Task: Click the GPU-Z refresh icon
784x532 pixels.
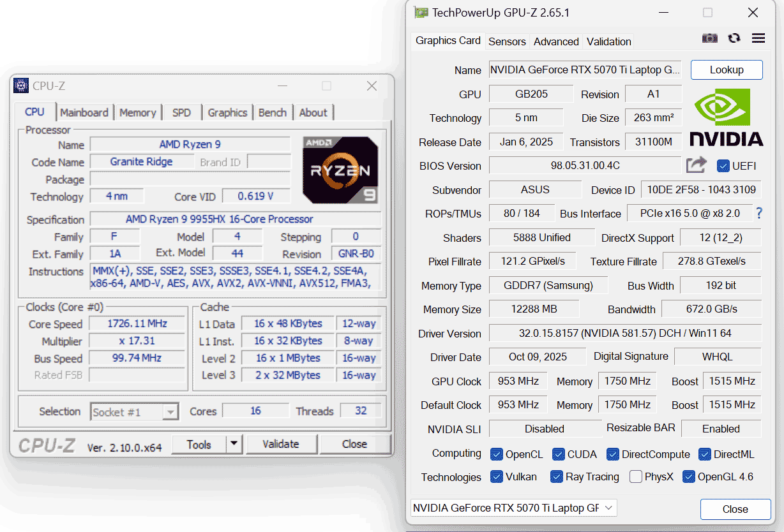Action: 734,38
